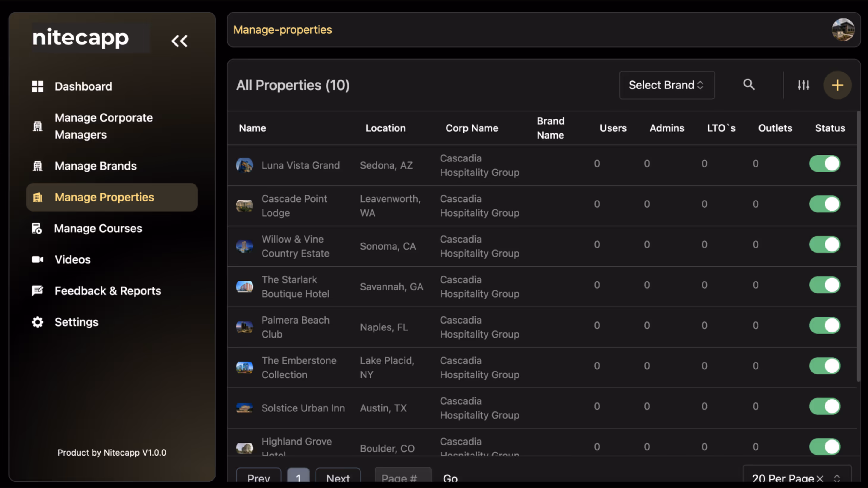
Task: Click the Settings gear icon
Action: 38,322
